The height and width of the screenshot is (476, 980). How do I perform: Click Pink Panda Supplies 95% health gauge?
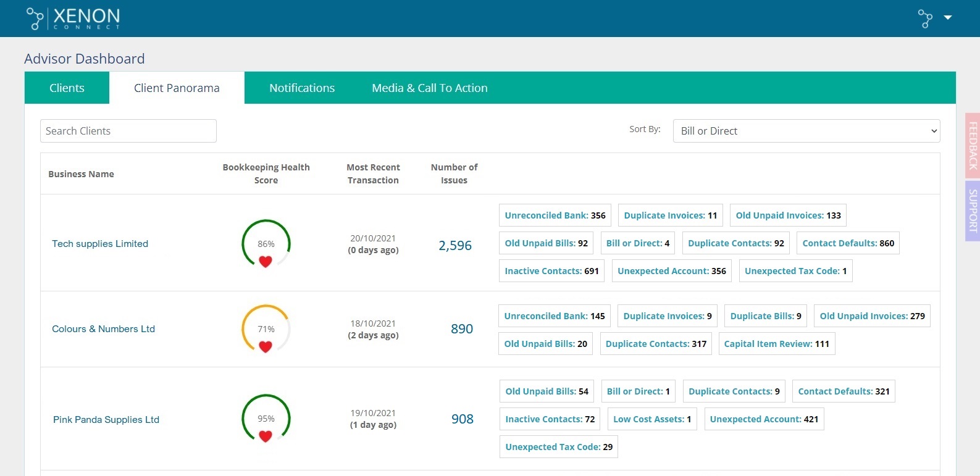(x=266, y=419)
